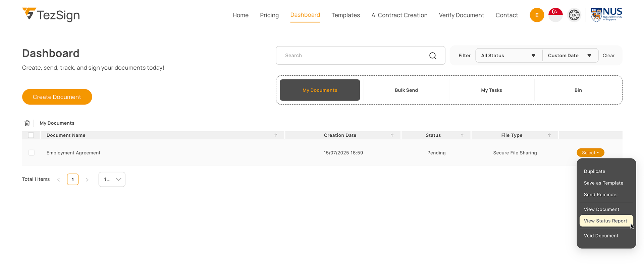Click the NUS university logo
Screen dimensions: 644x268
click(606, 15)
